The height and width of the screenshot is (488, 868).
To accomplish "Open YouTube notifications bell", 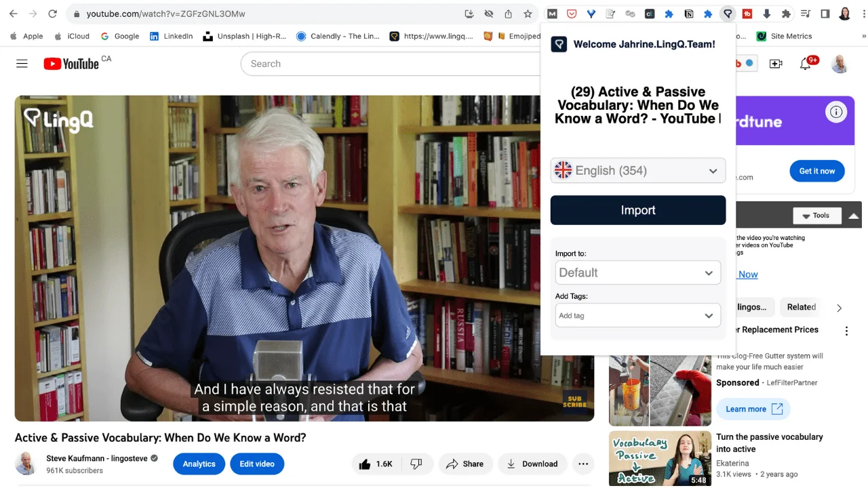I will coord(806,63).
